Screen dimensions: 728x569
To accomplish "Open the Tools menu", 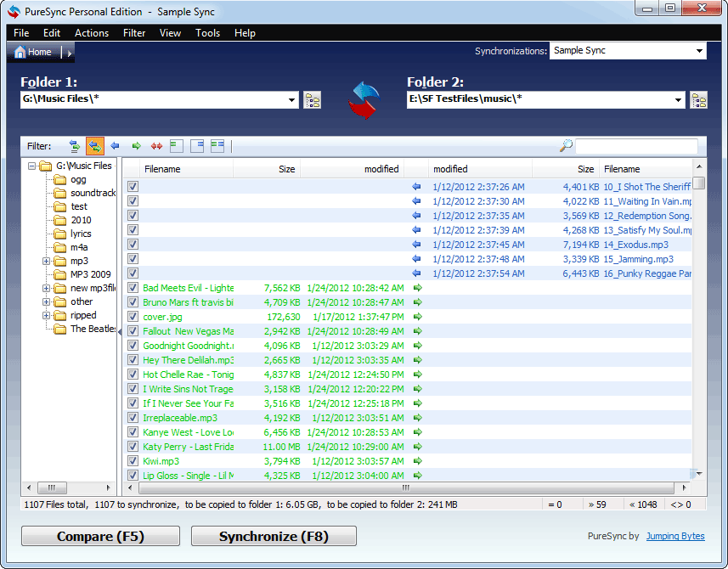I will point(207,33).
